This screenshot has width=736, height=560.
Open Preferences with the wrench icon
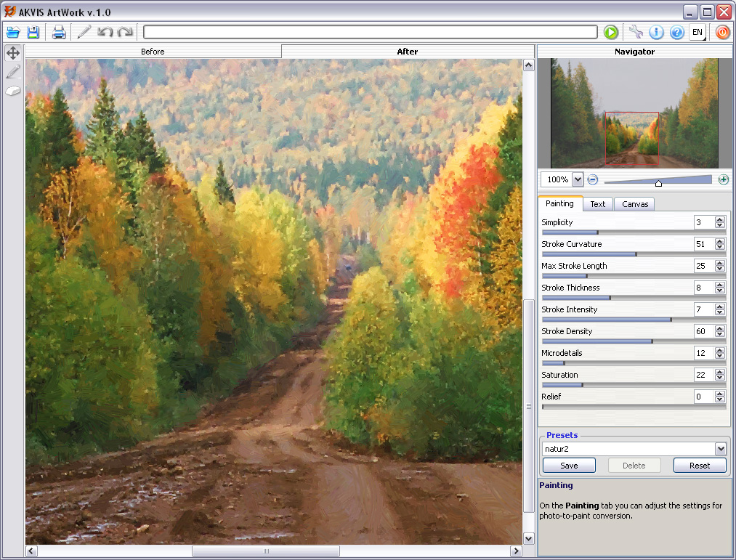pyautogui.click(x=636, y=32)
